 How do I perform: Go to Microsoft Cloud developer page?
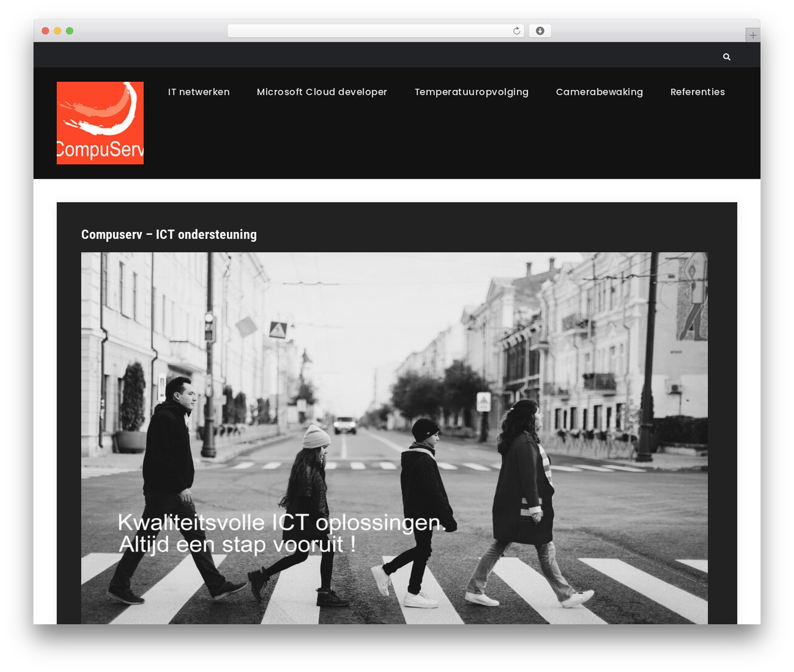(x=322, y=92)
